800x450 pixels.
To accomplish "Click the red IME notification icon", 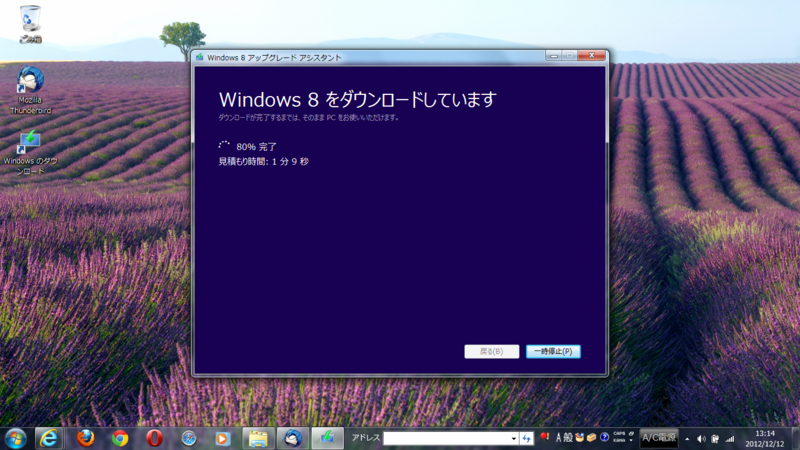I will 544,437.
